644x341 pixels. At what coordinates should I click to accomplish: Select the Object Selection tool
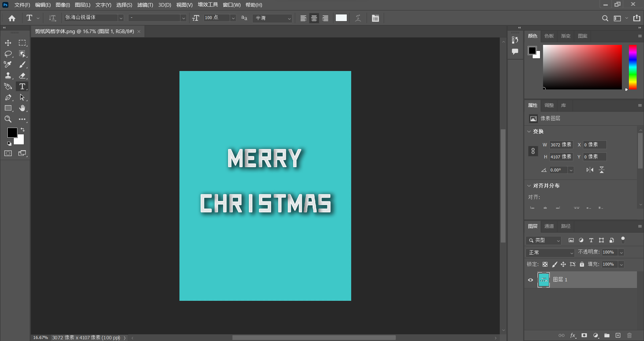point(22,54)
